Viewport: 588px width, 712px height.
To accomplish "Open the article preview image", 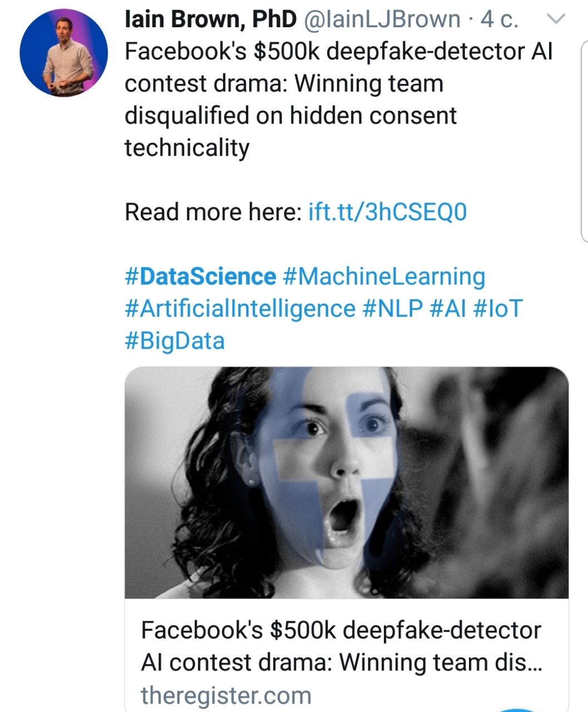I will 346,482.
